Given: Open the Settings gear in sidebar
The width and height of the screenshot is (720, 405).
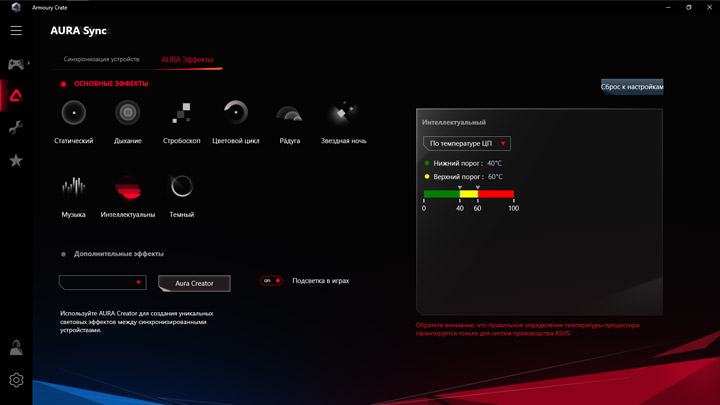Looking at the screenshot, I should [16, 380].
